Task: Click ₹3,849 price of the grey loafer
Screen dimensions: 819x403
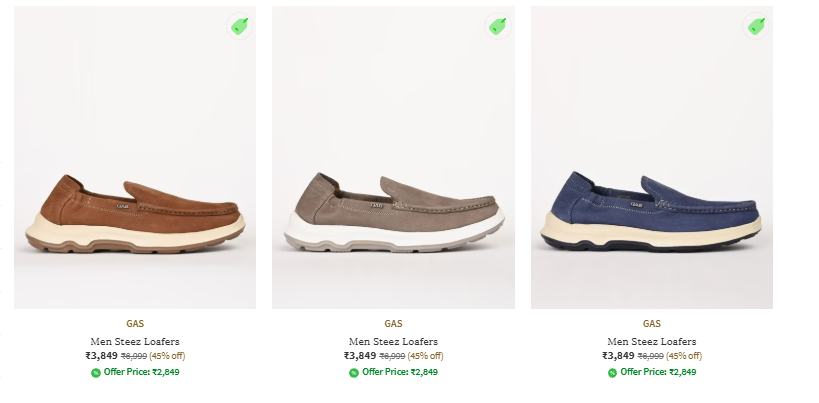Action: tap(360, 355)
